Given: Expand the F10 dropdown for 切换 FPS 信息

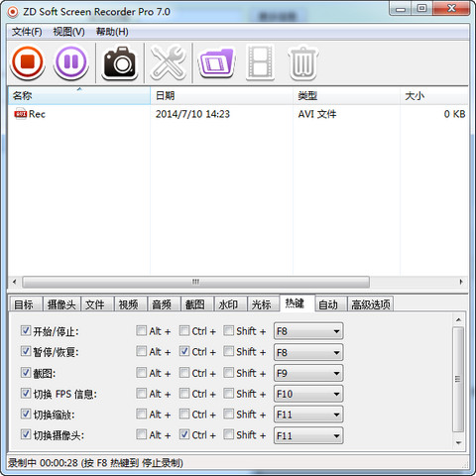Looking at the screenshot, I should pyautogui.click(x=308, y=394).
